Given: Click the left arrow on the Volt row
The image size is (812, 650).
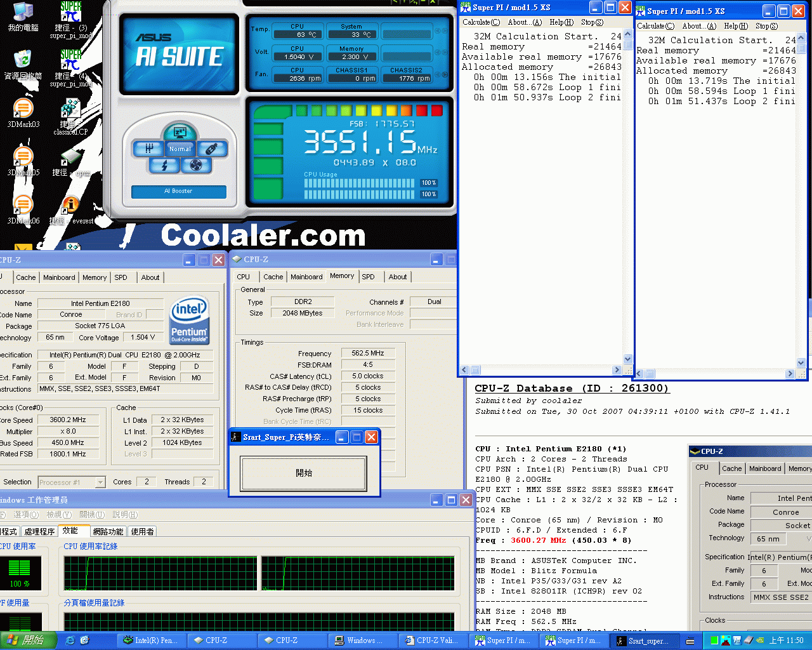Looking at the screenshot, I should (437, 54).
